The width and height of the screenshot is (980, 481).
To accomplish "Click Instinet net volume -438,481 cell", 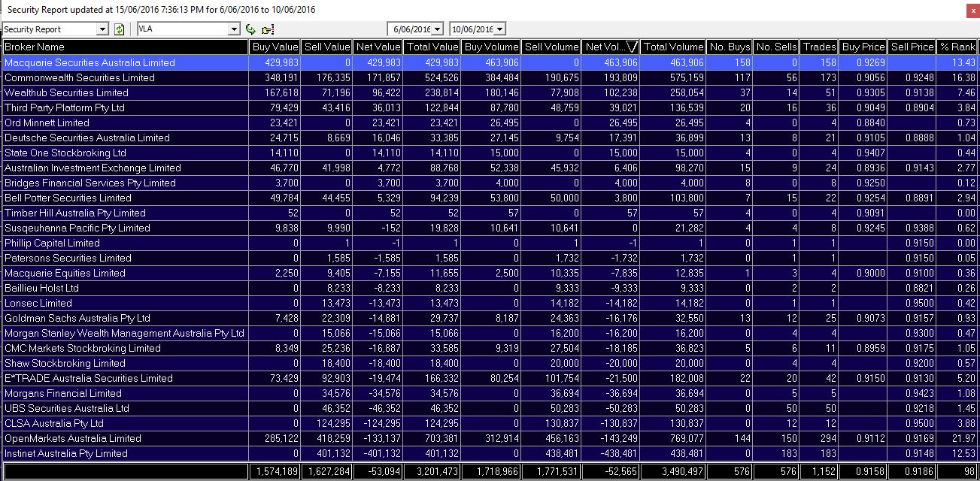I will pos(611,453).
